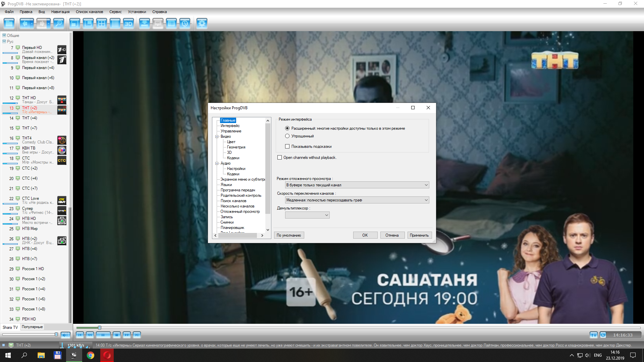Open back button history dropdown arrow
Viewport: 644px width, 362px height.
point(32,23)
